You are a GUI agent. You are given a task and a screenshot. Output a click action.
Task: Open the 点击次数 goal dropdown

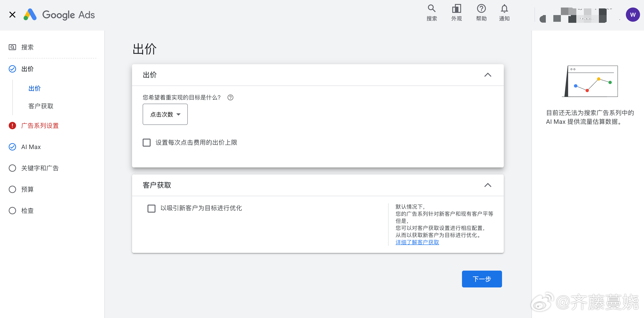coord(165,114)
